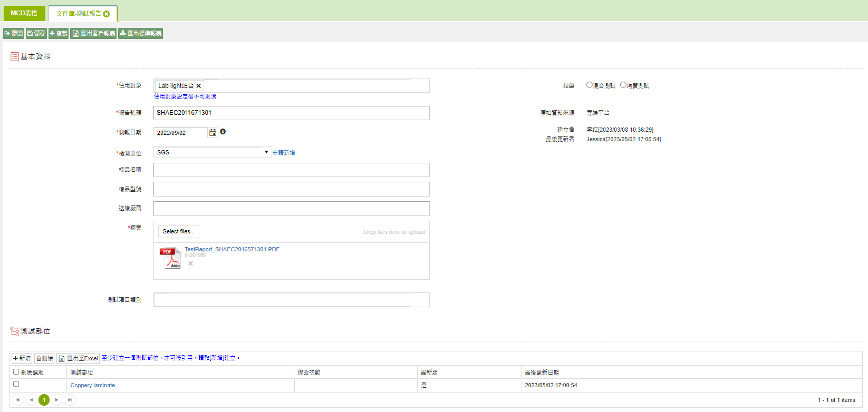Click the 測試部位 section icon

pos(15,331)
